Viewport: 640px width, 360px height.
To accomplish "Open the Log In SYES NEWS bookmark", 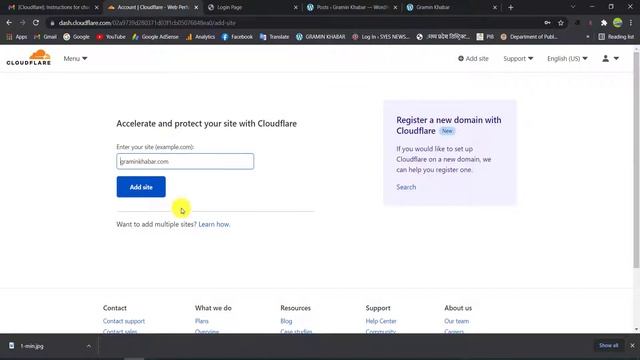I will 380,37.
